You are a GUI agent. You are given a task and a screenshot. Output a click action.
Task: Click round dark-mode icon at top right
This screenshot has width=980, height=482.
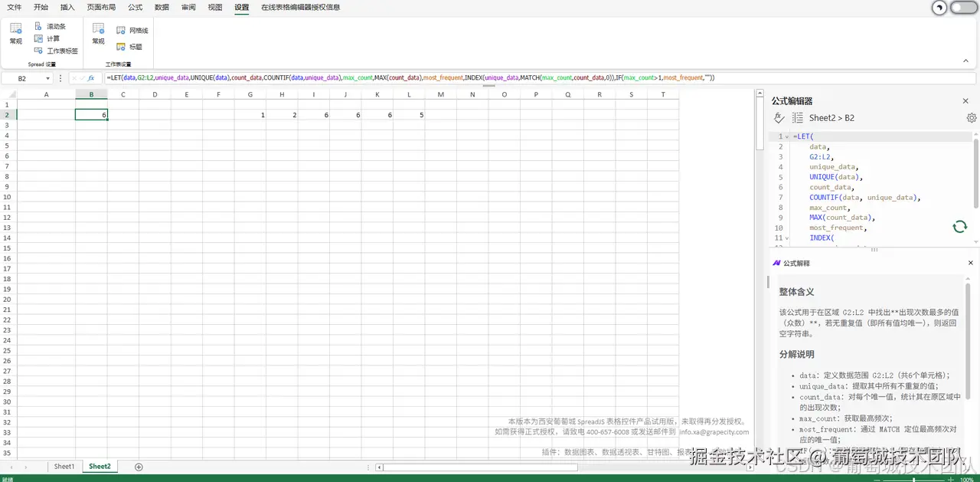[939, 8]
